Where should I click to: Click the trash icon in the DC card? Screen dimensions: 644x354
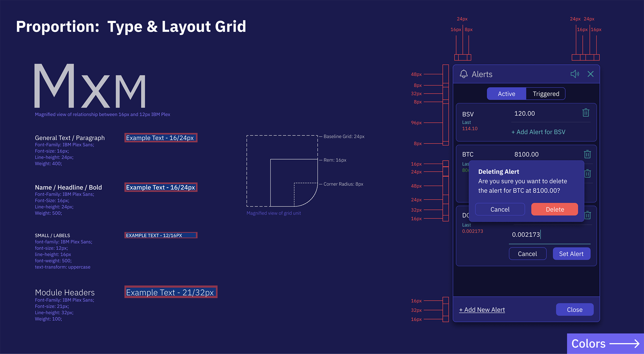pyautogui.click(x=588, y=215)
